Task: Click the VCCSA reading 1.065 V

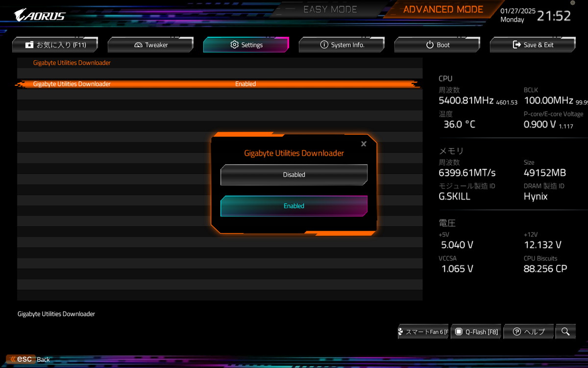Action: coord(457,269)
